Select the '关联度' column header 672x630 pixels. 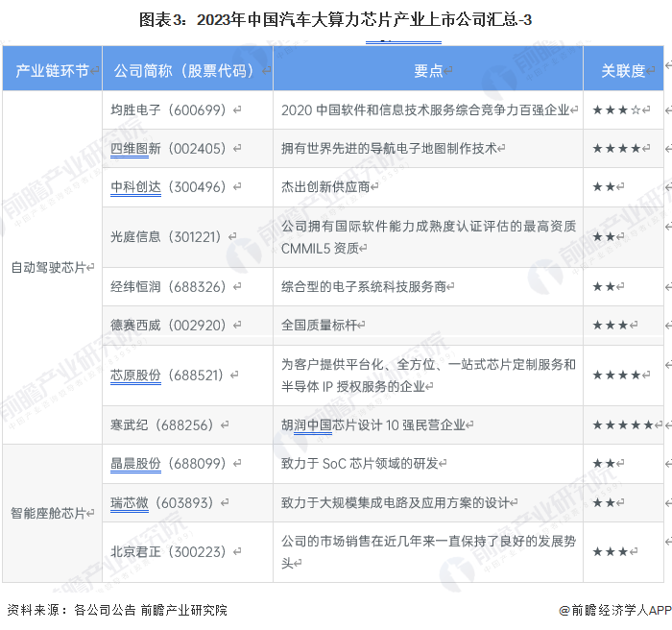(623, 70)
